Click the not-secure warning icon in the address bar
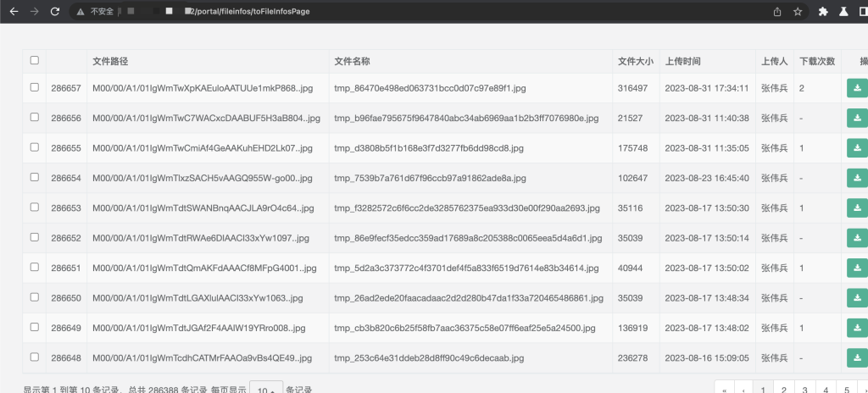Viewport: 868px width, 393px height. pos(81,11)
